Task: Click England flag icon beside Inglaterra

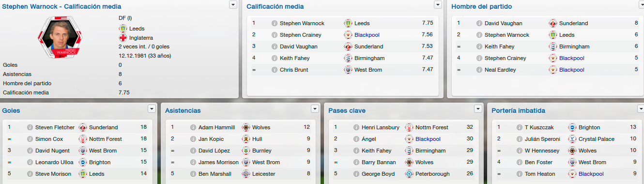Action: point(123,38)
